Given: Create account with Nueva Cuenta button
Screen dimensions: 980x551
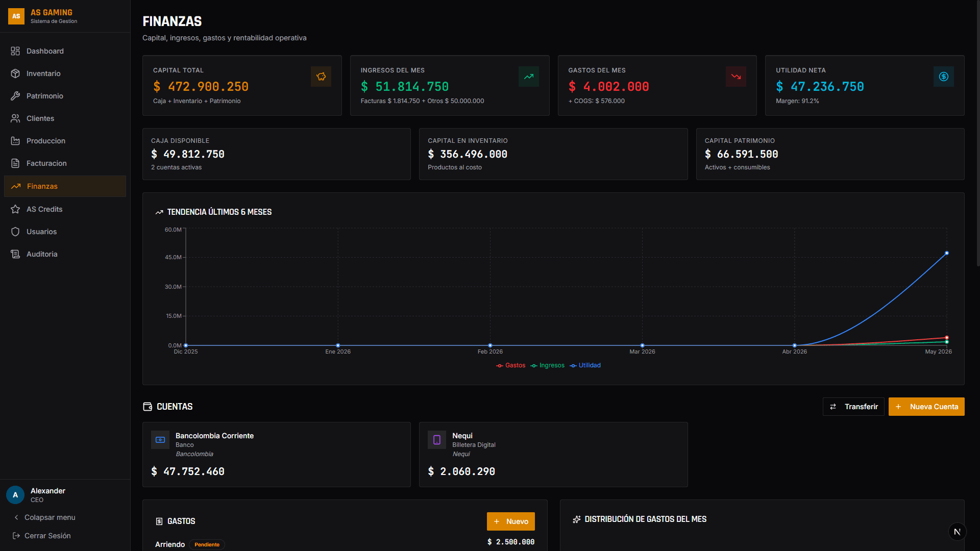Looking at the screenshot, I should pyautogui.click(x=926, y=407).
